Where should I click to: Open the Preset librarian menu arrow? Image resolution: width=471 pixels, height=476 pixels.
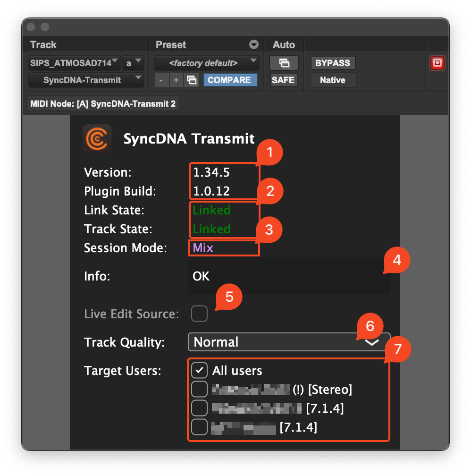tap(254, 44)
